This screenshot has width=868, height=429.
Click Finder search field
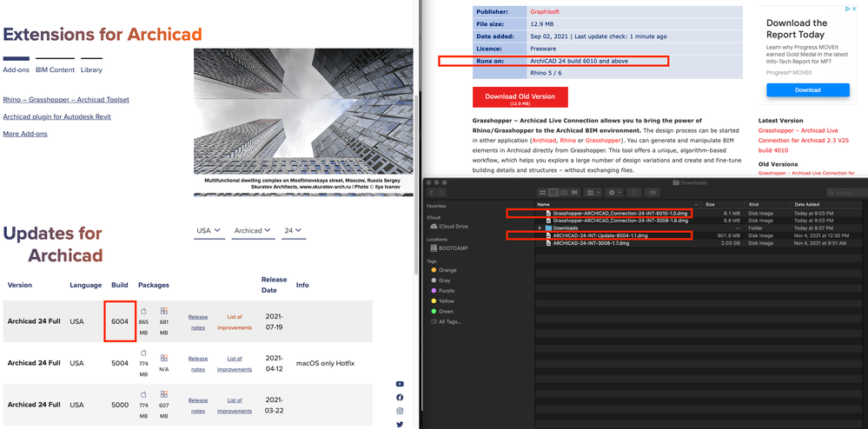[847, 193]
